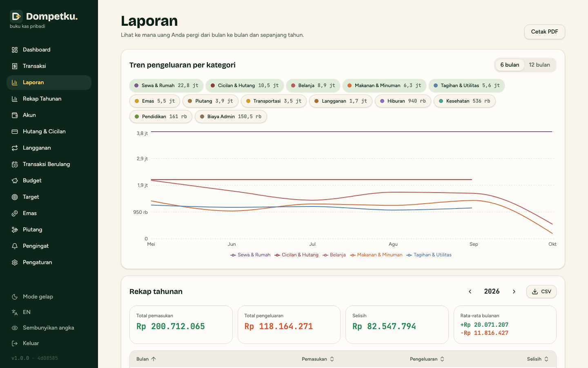Toggle the Pendidikan category chip
588x368 pixels.
pyautogui.click(x=161, y=117)
